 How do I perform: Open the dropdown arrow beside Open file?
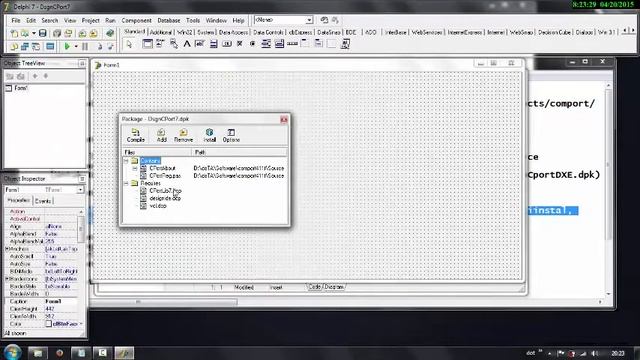tap(33, 33)
